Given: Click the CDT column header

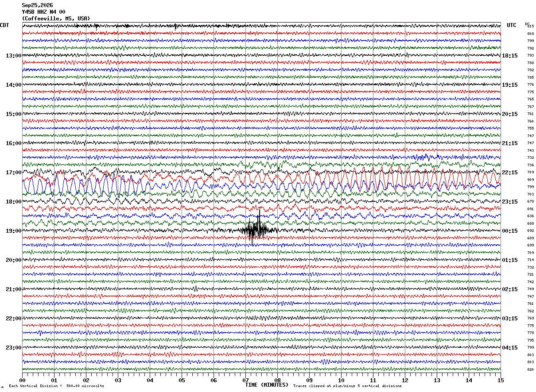Looking at the screenshot, I should (4, 25).
